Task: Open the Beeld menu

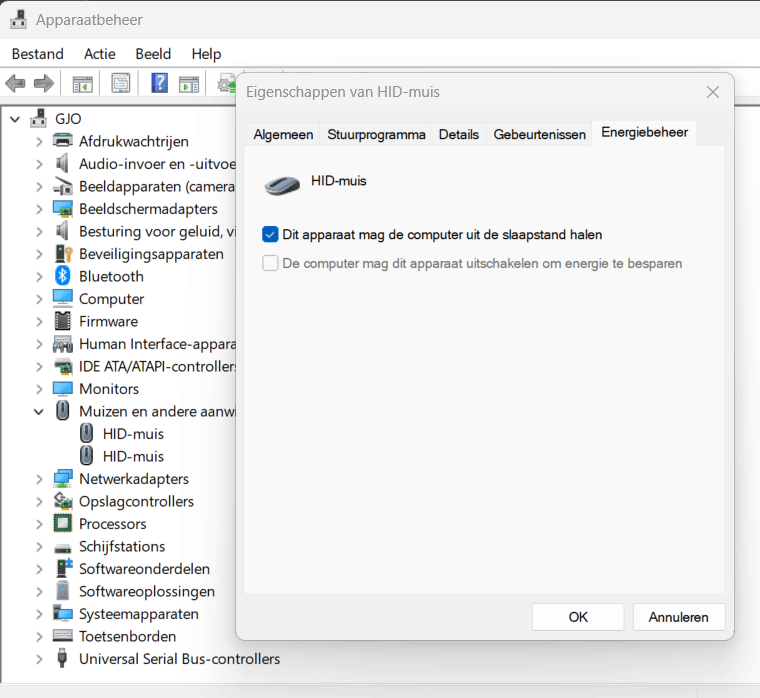Action: click(153, 53)
